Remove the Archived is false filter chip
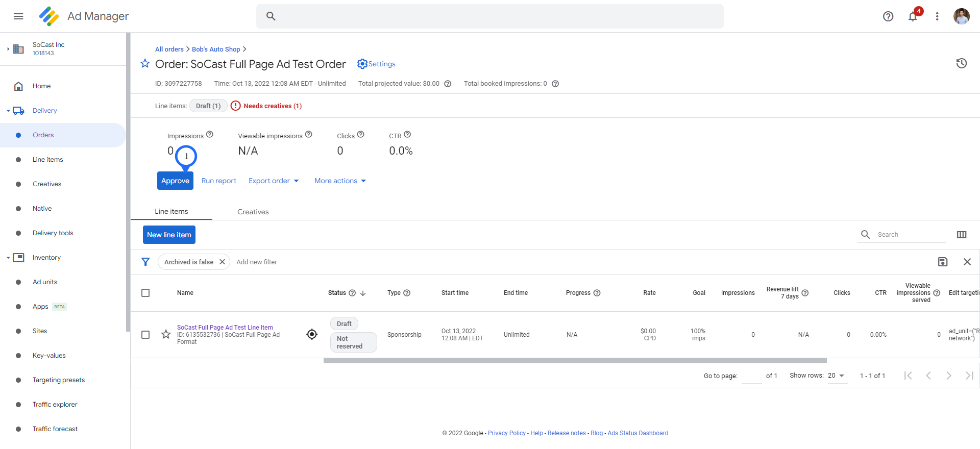The height and width of the screenshot is (449, 980). 222,262
